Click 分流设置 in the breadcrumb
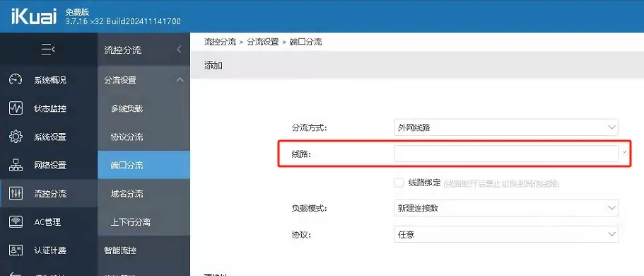Viewport: 644px width, 276px height. point(263,42)
